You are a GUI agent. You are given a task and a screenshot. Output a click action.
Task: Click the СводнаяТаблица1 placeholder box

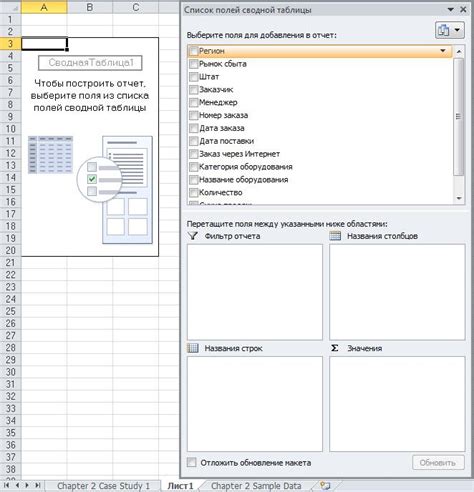pos(90,63)
